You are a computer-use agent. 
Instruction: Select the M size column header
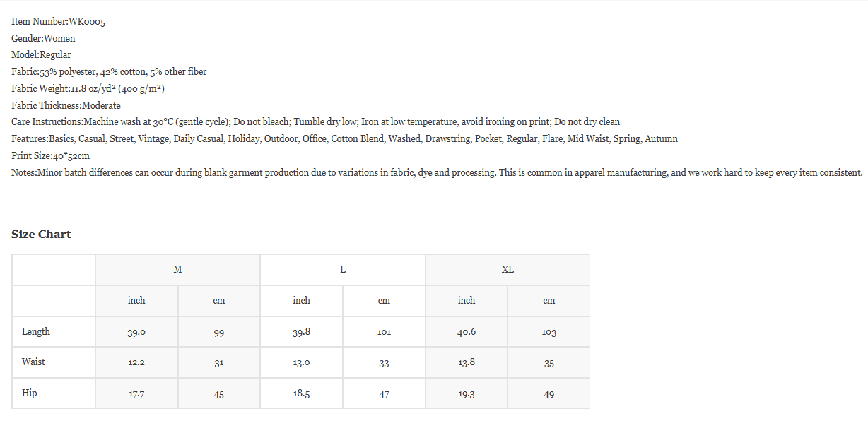pos(177,270)
